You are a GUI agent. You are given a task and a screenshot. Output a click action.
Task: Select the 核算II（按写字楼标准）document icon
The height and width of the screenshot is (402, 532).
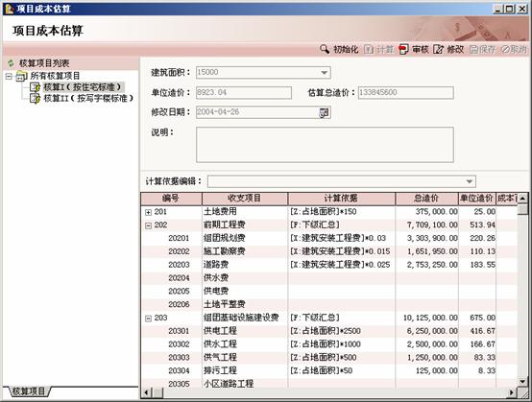pos(35,98)
